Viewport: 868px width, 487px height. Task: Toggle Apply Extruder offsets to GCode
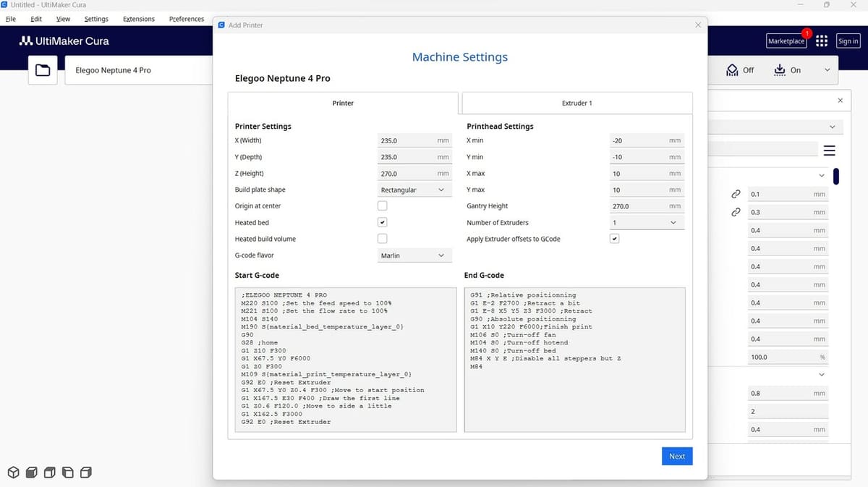pyautogui.click(x=614, y=239)
